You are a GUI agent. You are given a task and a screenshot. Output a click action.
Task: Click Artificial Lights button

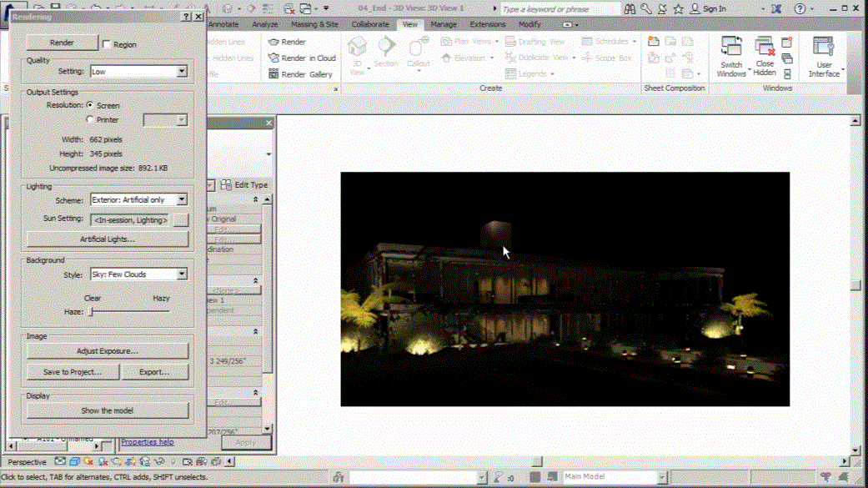108,239
